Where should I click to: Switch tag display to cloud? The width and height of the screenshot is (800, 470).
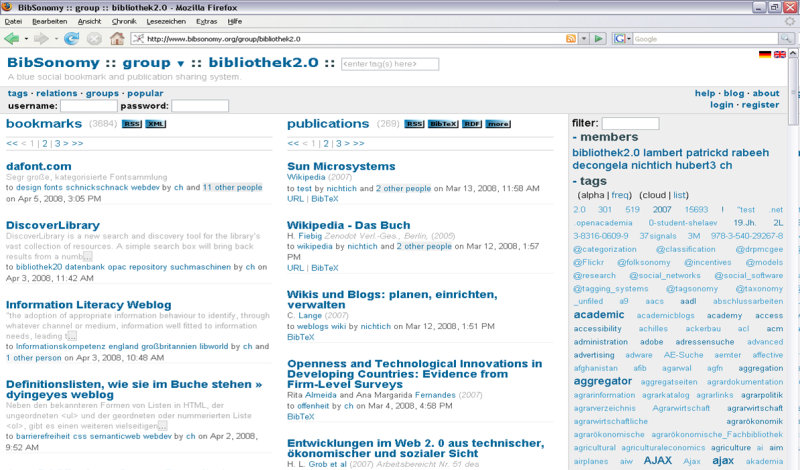655,195
